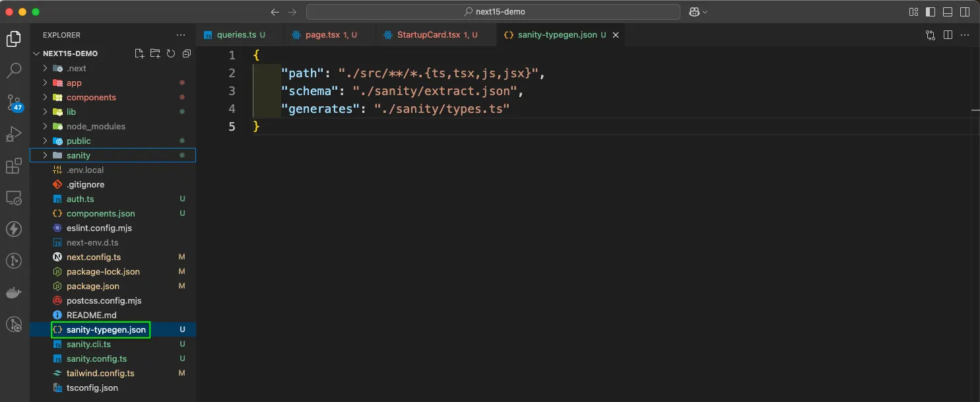
Task: Open tailwind.config.ts file
Action: coord(113,373)
